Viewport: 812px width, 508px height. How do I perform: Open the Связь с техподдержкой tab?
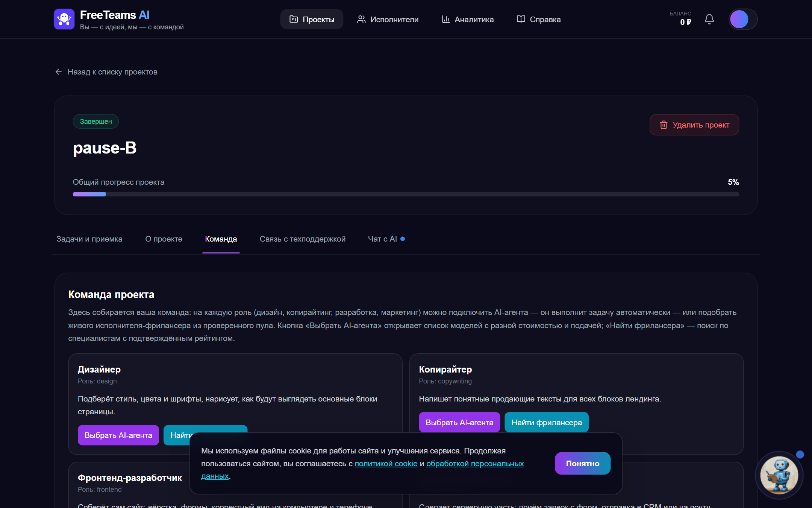302,239
